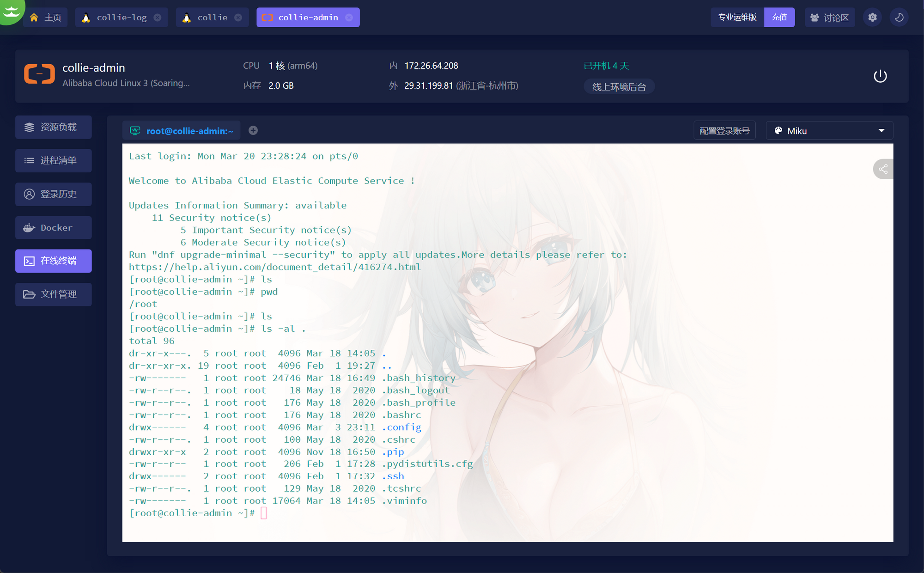Image resolution: width=924 pixels, height=573 pixels.
Task: Open settings gear icon in top bar
Action: (x=872, y=18)
